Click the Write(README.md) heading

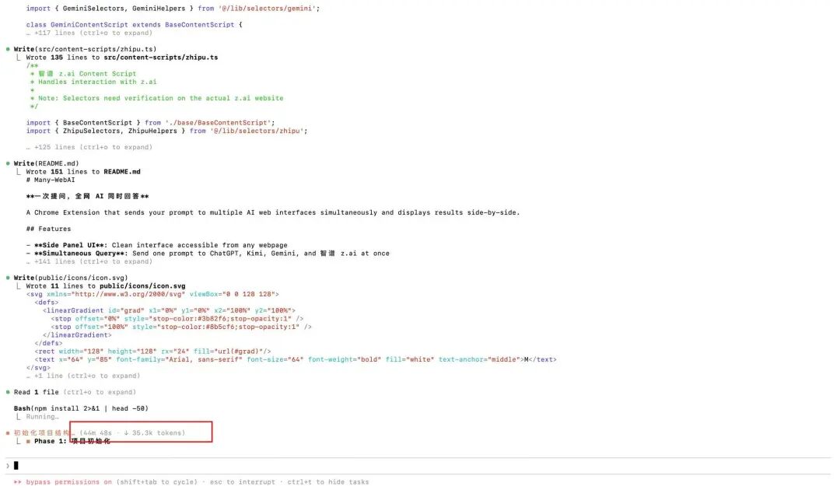click(47, 163)
